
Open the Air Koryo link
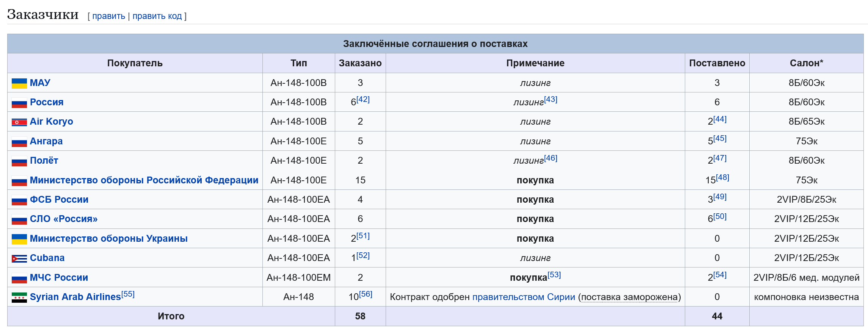coord(52,121)
